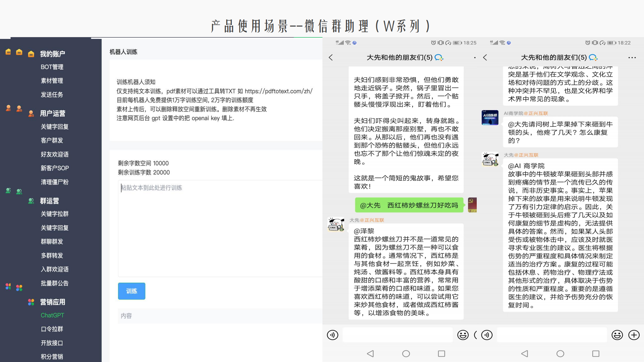
Task: Tap message input box in right chat
Action: [552, 335]
